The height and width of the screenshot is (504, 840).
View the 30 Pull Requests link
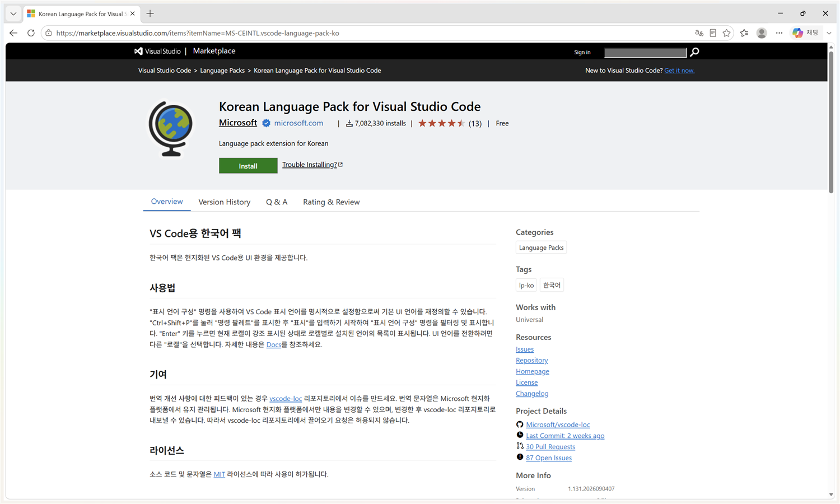[x=550, y=447]
